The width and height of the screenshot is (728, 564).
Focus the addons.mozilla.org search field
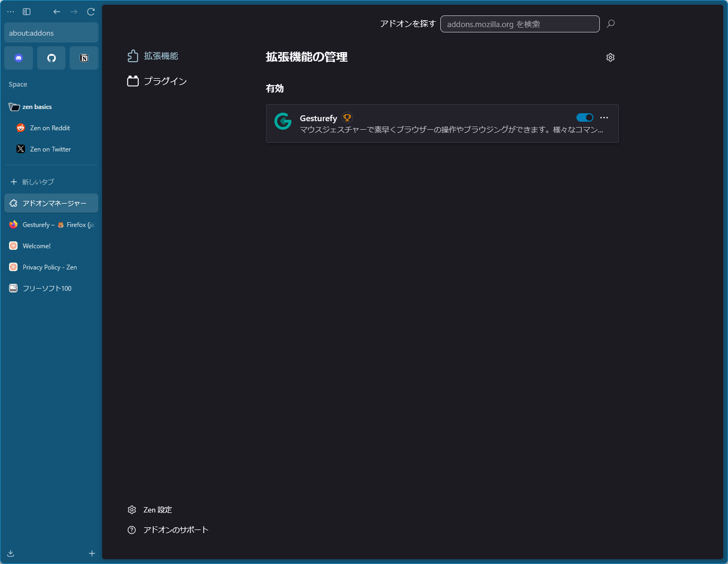520,24
